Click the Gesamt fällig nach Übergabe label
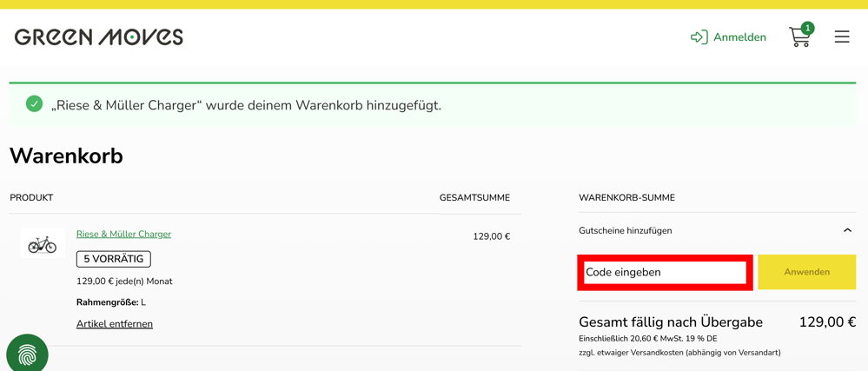This screenshot has width=868, height=371. click(x=671, y=322)
